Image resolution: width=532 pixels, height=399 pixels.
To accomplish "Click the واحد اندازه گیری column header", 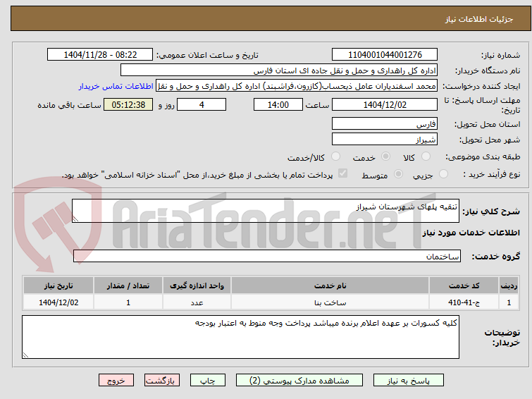I will (197, 286).
